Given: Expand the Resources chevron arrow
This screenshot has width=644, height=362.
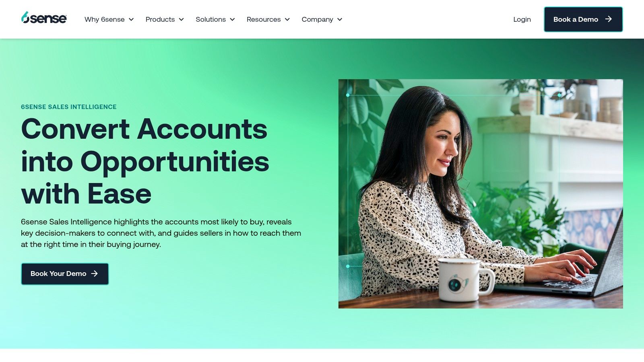Looking at the screenshot, I should (x=287, y=19).
